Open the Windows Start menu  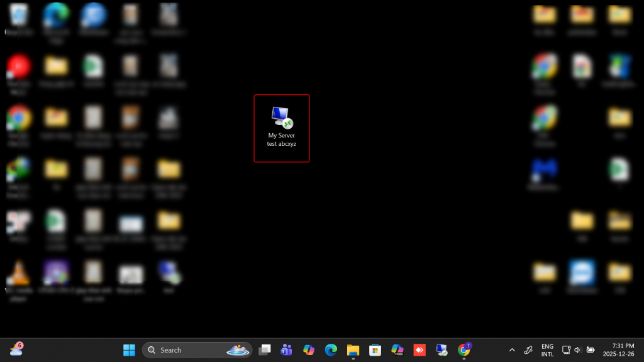coord(129,350)
